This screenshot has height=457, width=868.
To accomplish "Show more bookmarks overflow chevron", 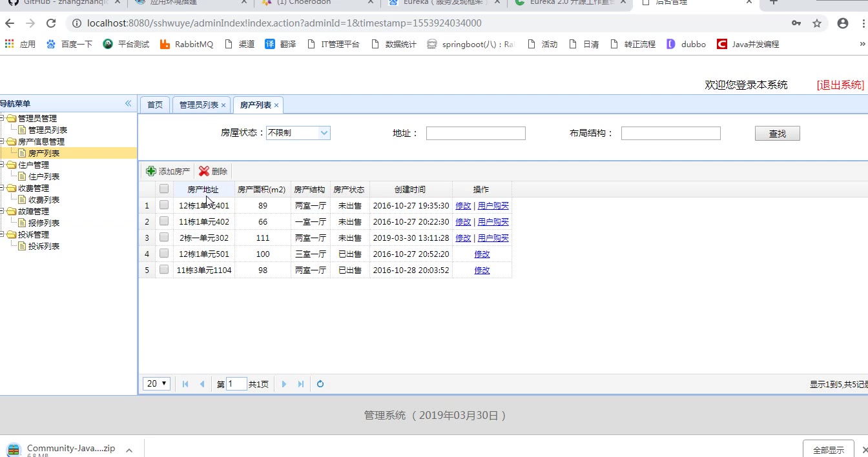I will point(862,45).
